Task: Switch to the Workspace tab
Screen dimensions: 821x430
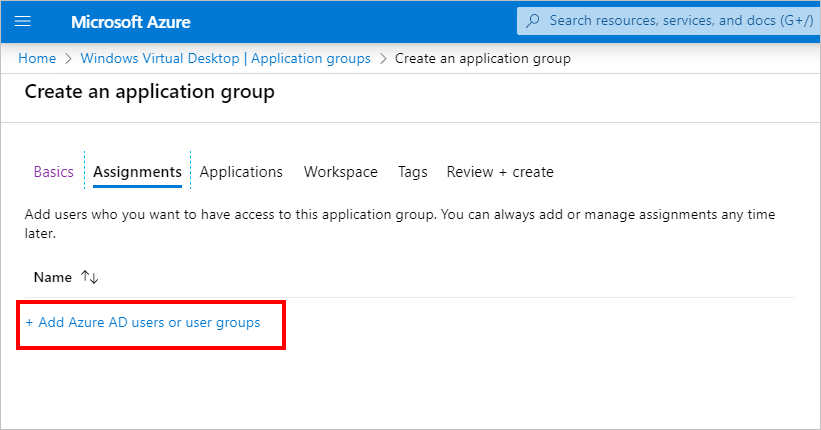Action: [x=341, y=172]
